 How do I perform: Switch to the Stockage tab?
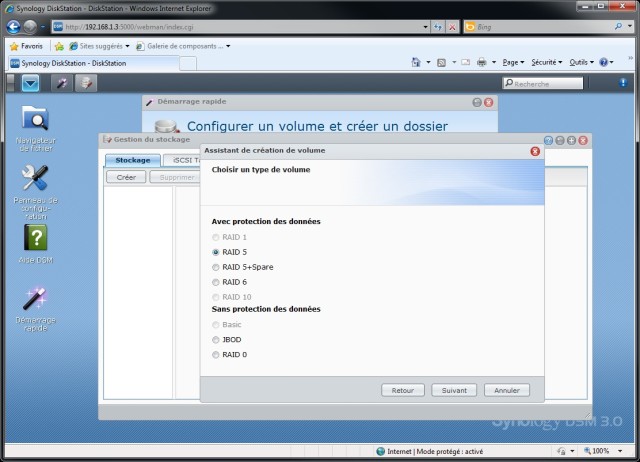click(133, 160)
